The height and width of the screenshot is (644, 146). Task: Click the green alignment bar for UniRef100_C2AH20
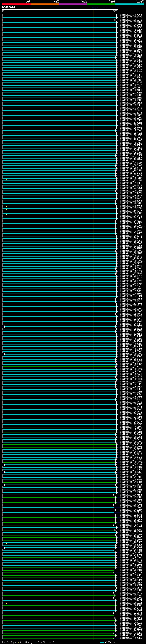[59, 366]
